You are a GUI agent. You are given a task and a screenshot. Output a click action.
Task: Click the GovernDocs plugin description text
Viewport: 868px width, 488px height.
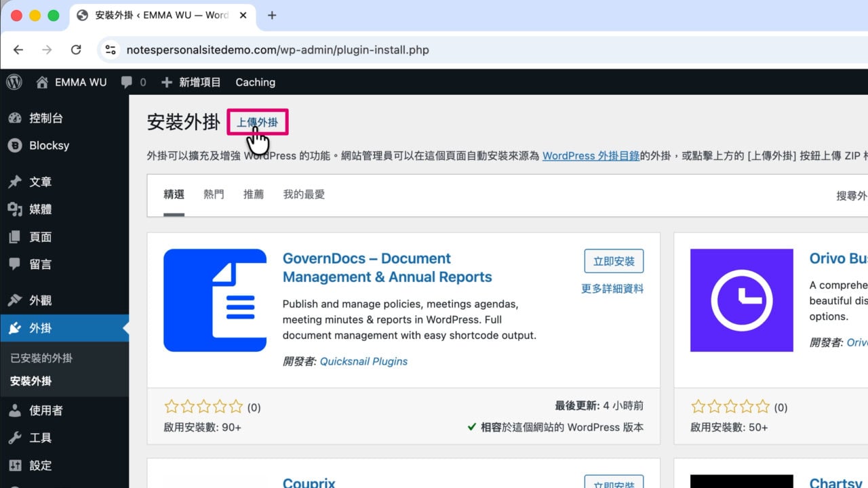pos(410,320)
